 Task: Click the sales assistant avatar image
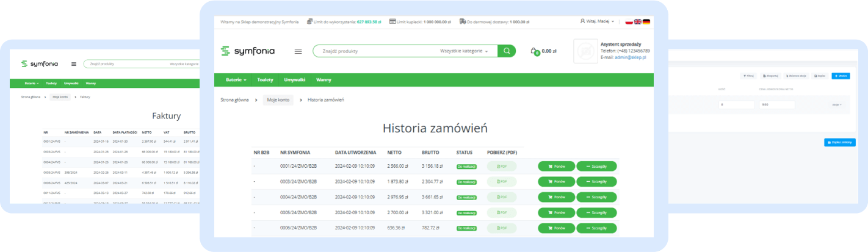coord(590,52)
